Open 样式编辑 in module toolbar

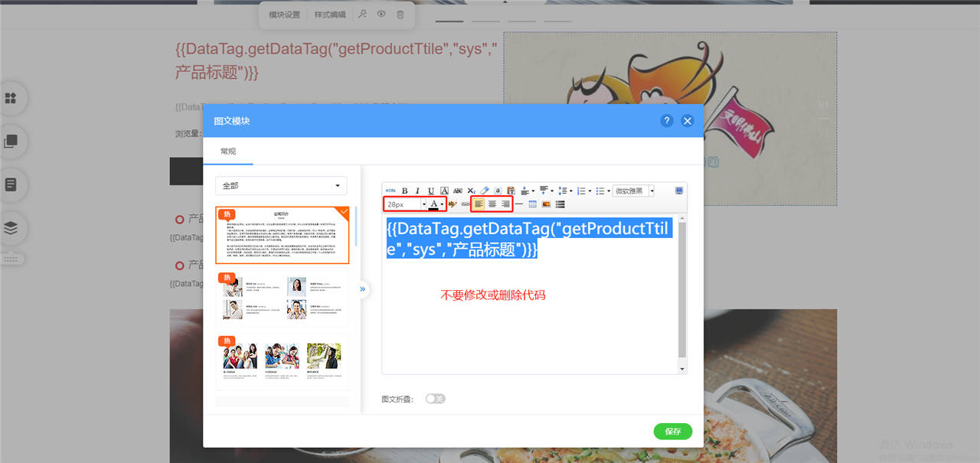point(330,15)
